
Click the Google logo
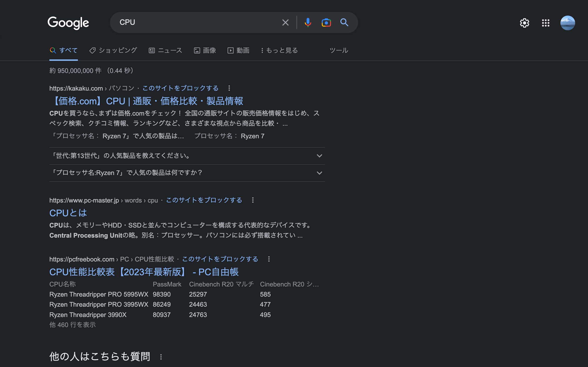[x=68, y=22]
